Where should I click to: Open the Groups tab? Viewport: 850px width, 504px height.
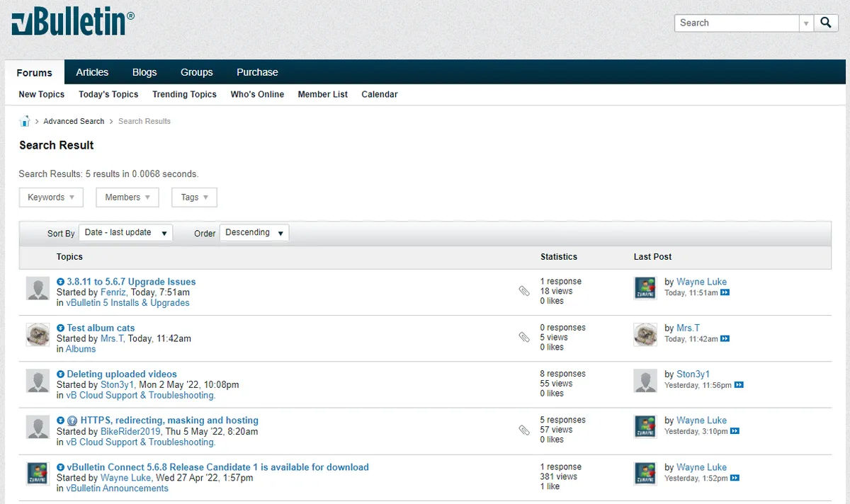click(x=197, y=72)
